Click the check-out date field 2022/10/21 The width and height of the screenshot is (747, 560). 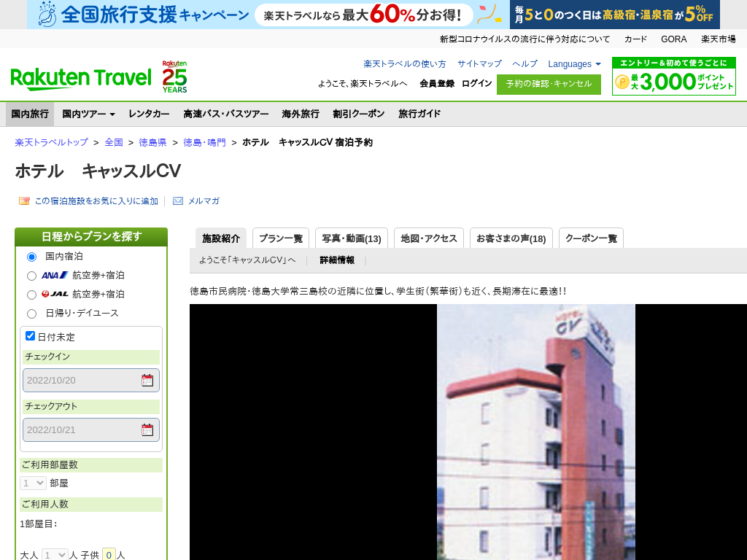tap(91, 429)
